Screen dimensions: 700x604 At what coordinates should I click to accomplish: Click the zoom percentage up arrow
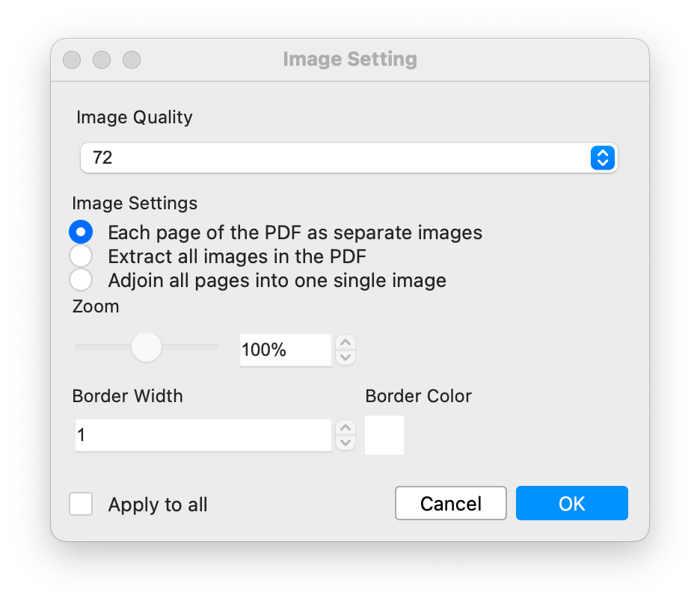345,342
